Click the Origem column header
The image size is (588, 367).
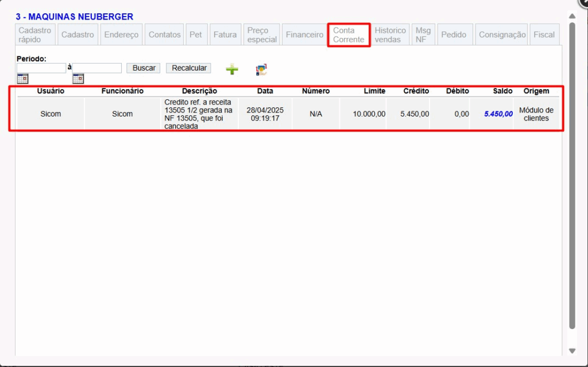coord(536,91)
